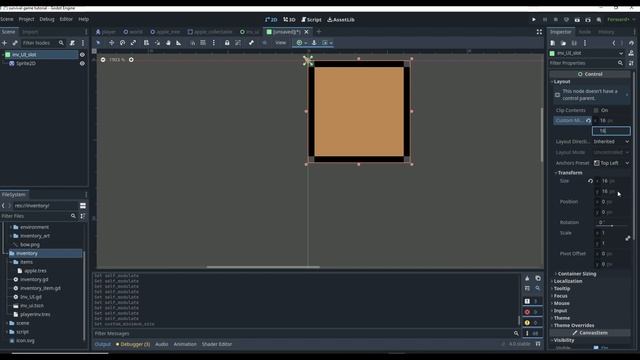Open the Shader Editor bottom panel
The height and width of the screenshot is (360, 640).
pyautogui.click(x=217, y=344)
